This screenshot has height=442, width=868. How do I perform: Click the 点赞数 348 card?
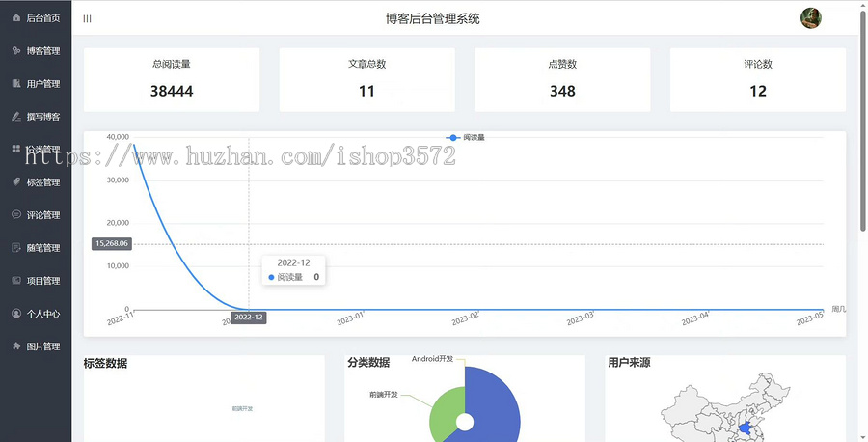(x=562, y=79)
